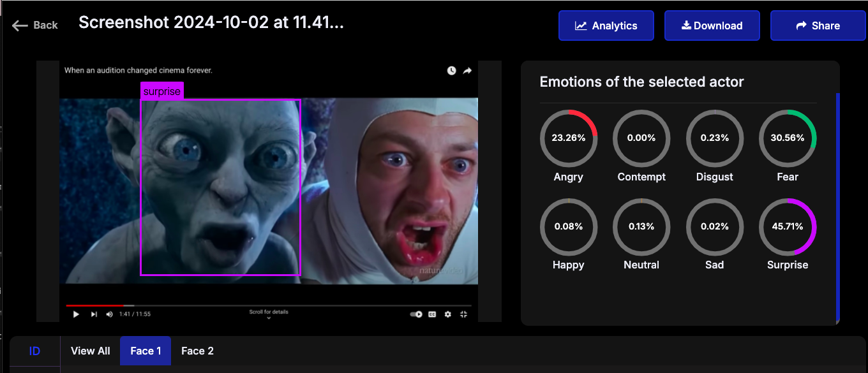The width and height of the screenshot is (868, 373).
Task: Go back using the Back arrow
Action: point(34,26)
